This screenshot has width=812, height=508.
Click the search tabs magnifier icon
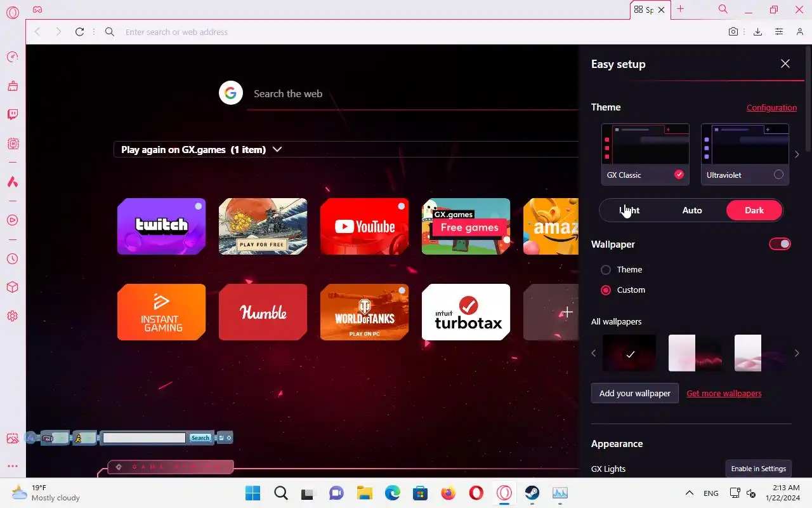tap(723, 10)
